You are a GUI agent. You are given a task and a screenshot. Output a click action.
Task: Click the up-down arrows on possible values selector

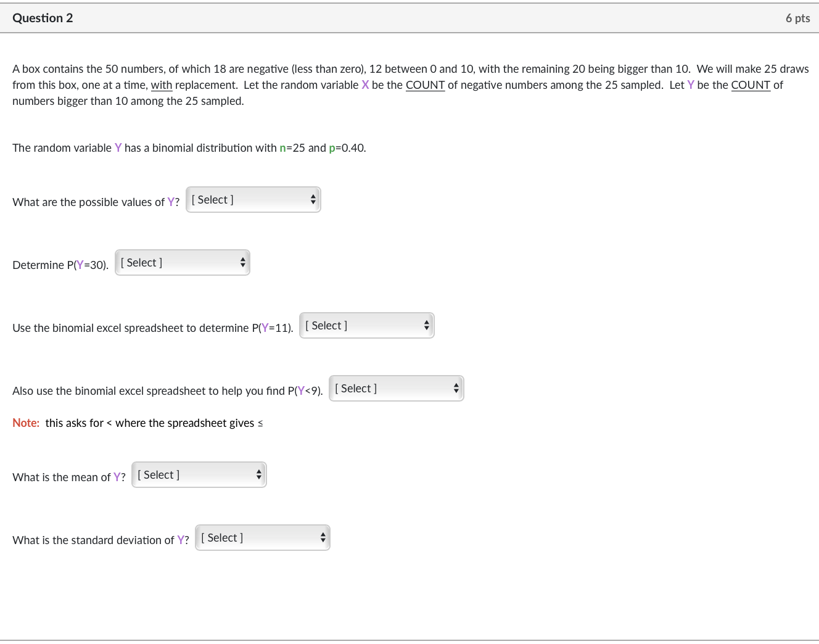tap(313, 199)
